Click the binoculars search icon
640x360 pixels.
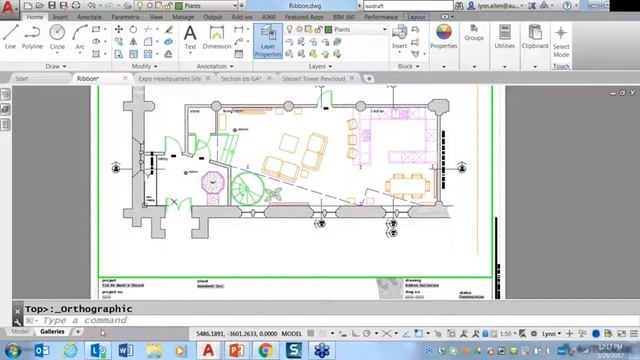pos(459,6)
